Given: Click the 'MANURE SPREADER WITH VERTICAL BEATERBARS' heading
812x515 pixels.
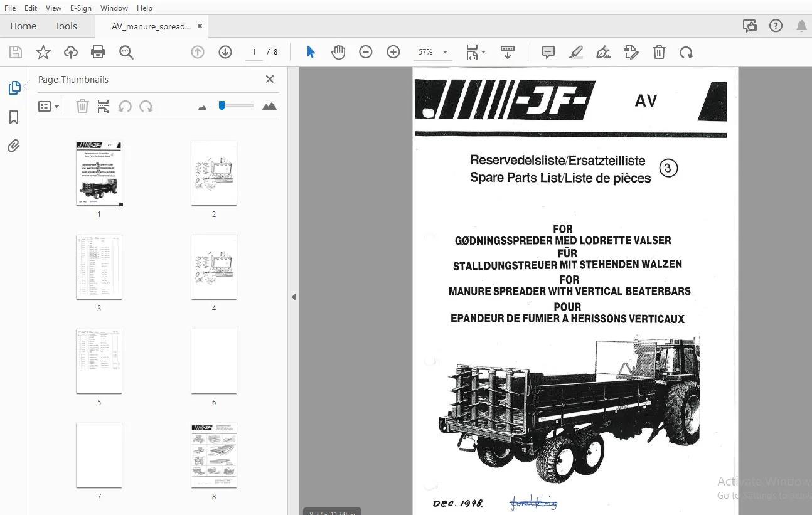Looking at the screenshot, I should [570, 291].
